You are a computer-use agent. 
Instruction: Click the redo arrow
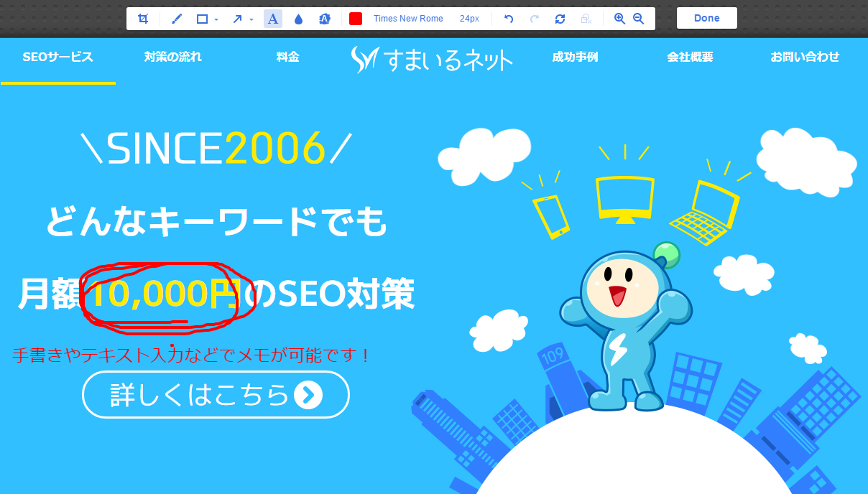click(534, 19)
